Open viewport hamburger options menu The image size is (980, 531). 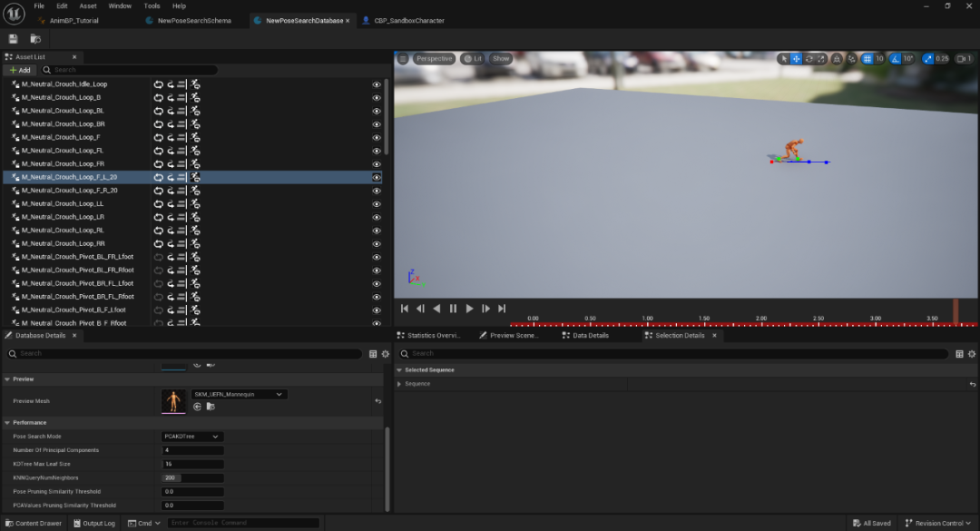(x=403, y=59)
